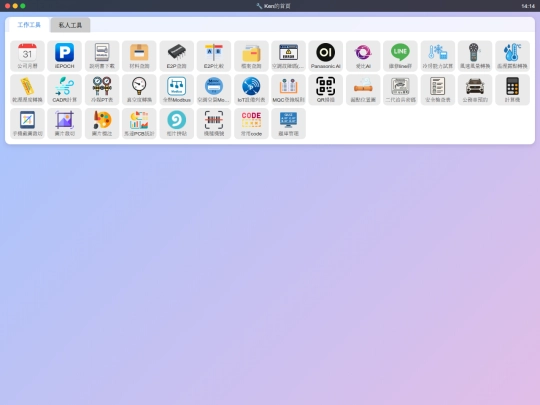
Task: Open the paint palette image annotation tile
Action: click(x=102, y=123)
